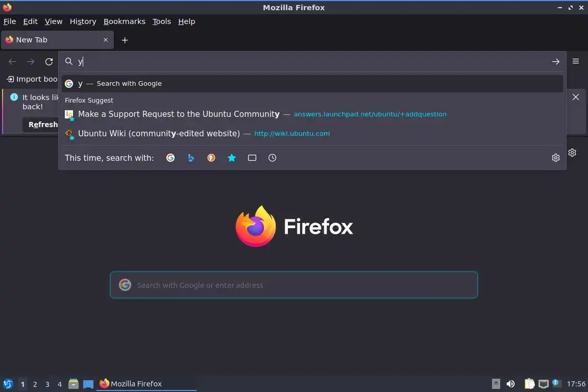Click the clock showing 17:56
The height and width of the screenshot is (392, 588).
[576, 384]
